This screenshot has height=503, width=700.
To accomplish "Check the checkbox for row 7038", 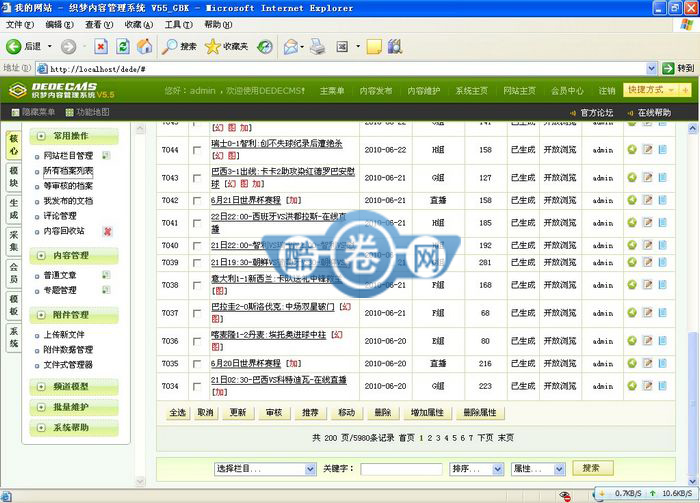I will point(197,285).
